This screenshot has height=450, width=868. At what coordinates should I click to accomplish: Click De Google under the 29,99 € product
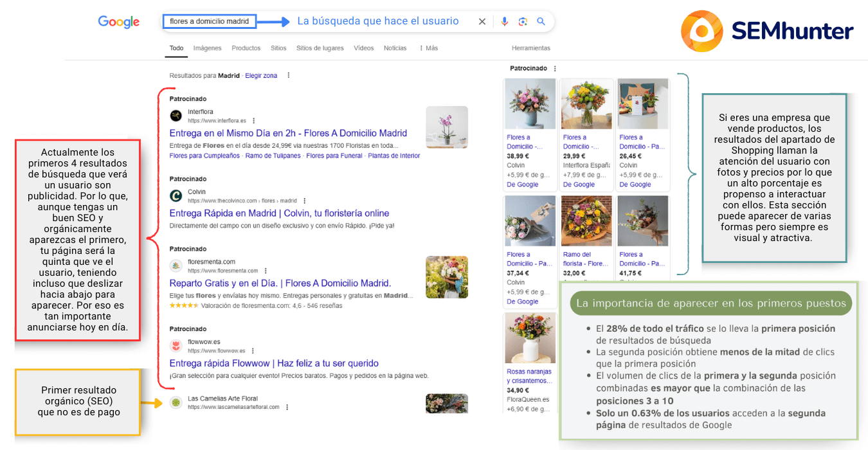click(579, 184)
